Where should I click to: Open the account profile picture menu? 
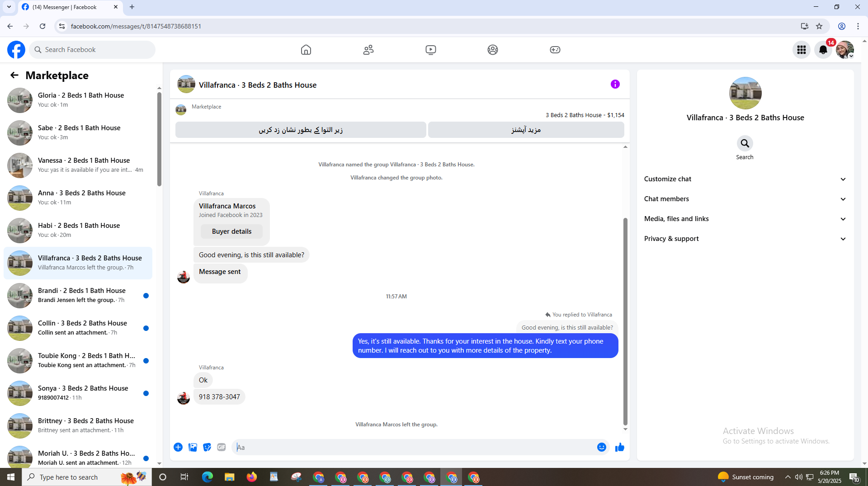(844, 50)
